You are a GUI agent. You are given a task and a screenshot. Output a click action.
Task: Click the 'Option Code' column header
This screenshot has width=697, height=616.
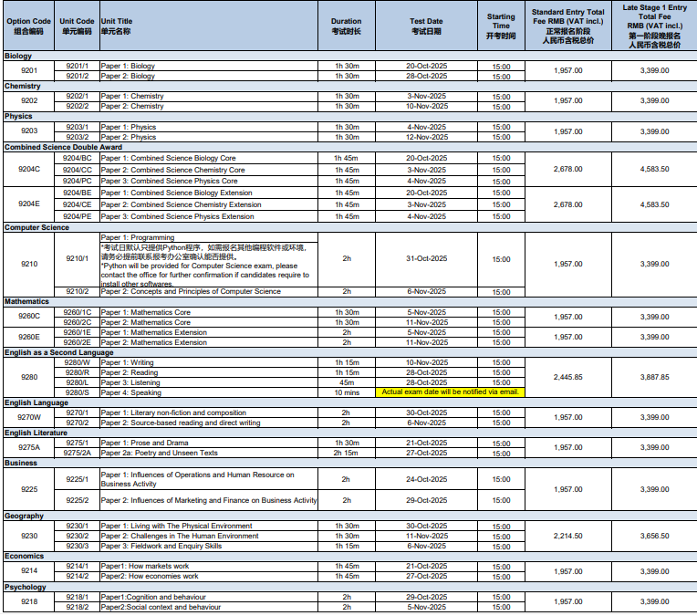(28, 26)
